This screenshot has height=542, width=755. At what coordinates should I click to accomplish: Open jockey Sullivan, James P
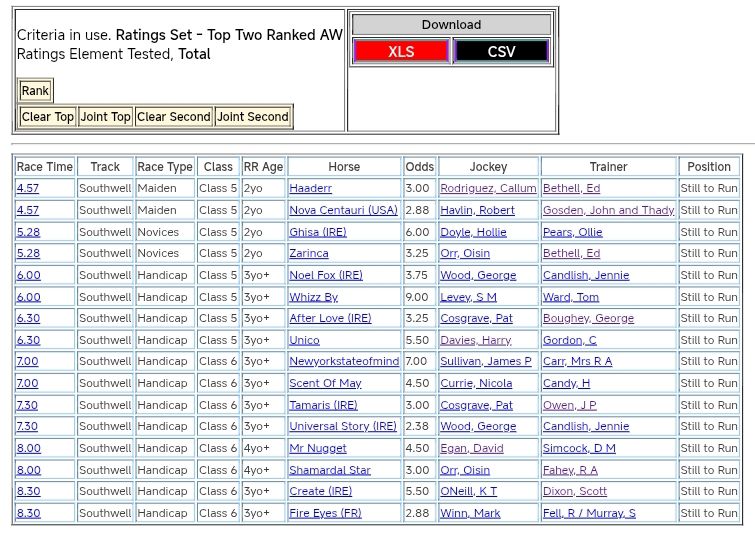[486, 361]
